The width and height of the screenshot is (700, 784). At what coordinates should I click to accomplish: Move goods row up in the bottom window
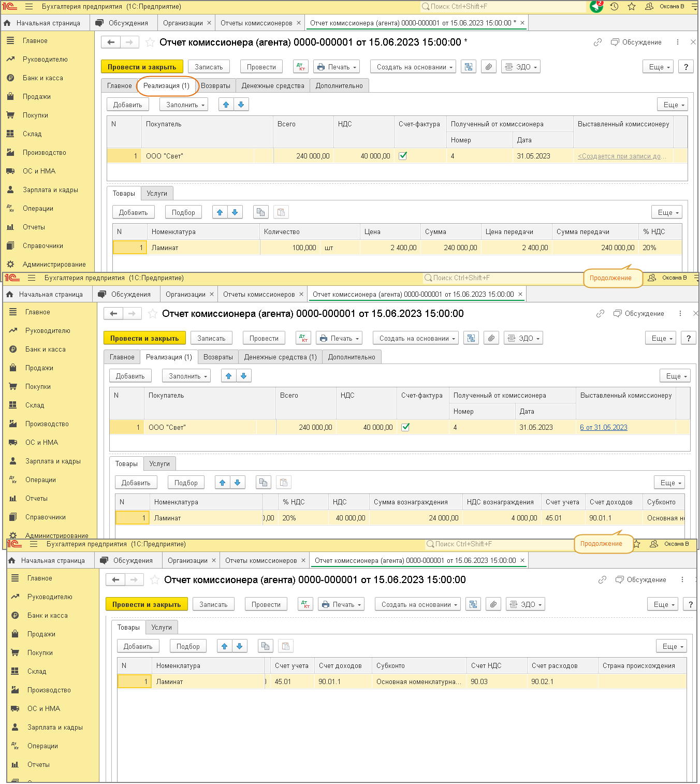[x=224, y=646]
